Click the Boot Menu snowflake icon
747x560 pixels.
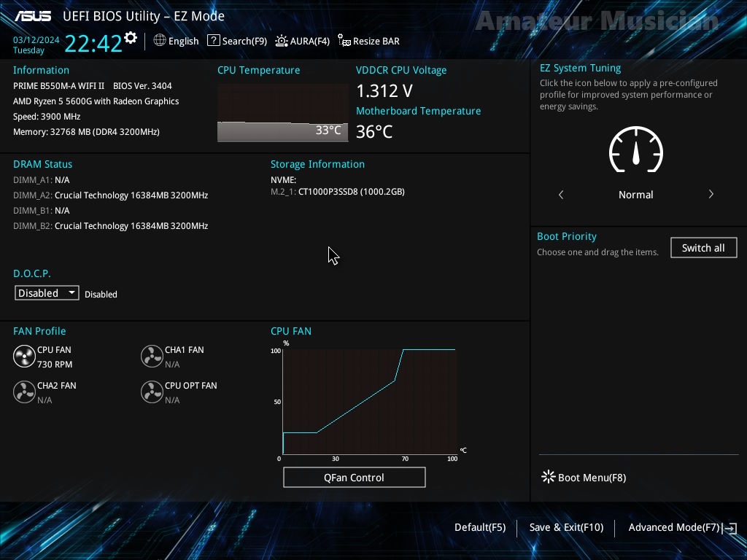pyautogui.click(x=549, y=477)
